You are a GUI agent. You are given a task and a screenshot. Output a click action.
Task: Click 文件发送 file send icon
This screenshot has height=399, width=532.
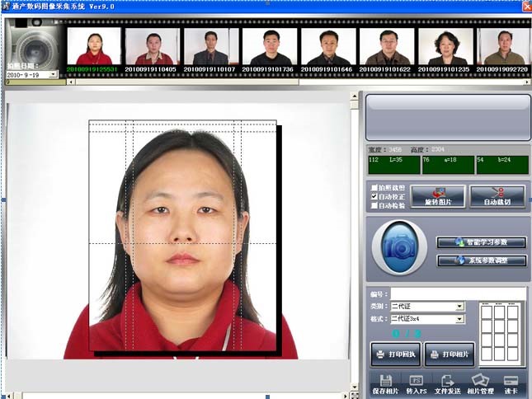pyautogui.click(x=448, y=383)
